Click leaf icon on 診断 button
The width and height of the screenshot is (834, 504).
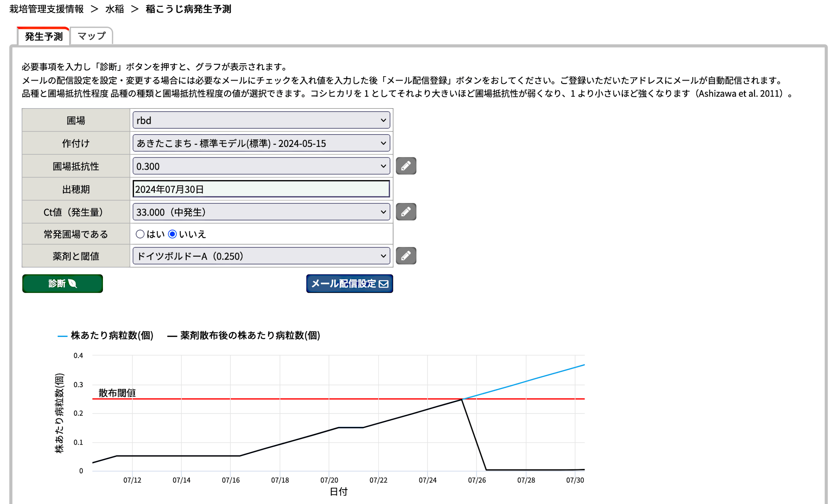(72, 283)
